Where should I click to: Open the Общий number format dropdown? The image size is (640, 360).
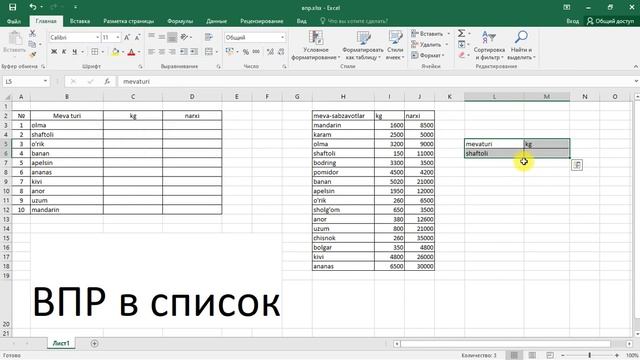(x=282, y=38)
